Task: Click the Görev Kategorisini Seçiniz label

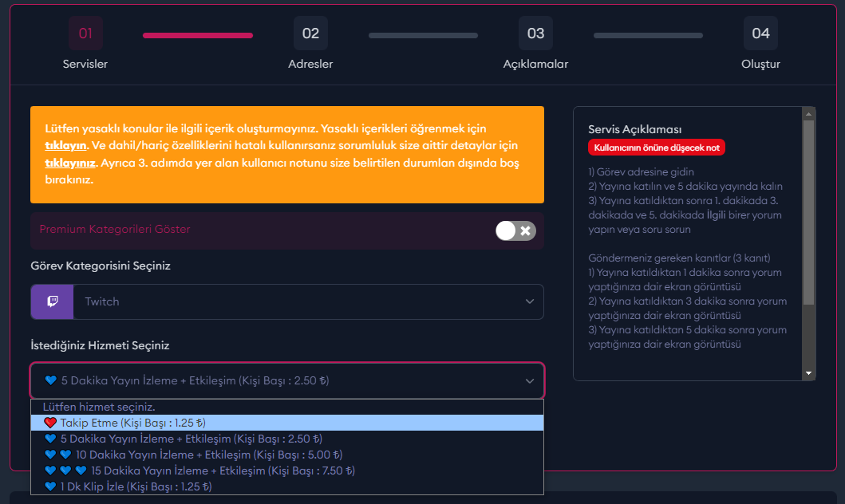Action: click(101, 266)
